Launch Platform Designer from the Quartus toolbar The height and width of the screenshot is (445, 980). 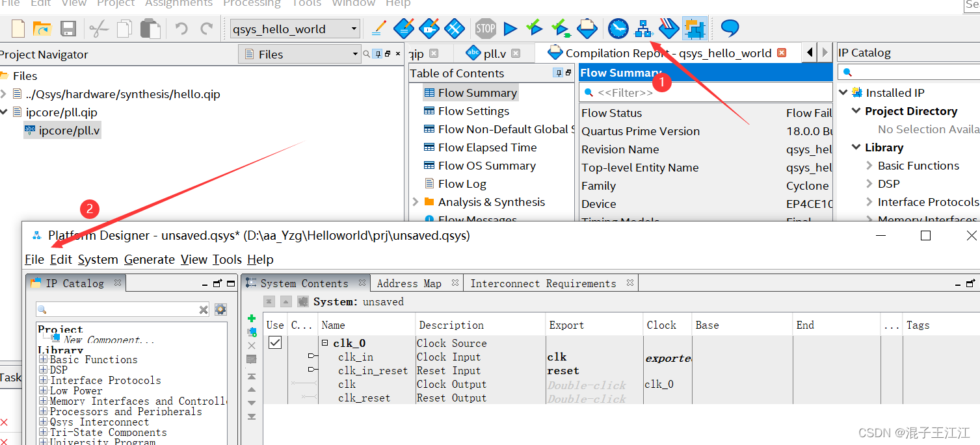(643, 29)
